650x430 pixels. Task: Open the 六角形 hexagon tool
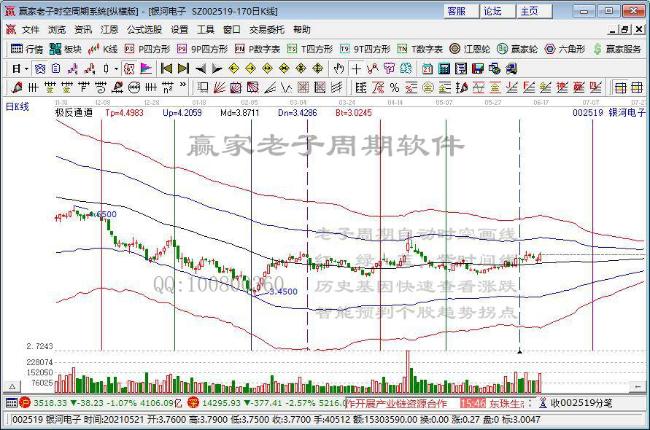pos(565,49)
